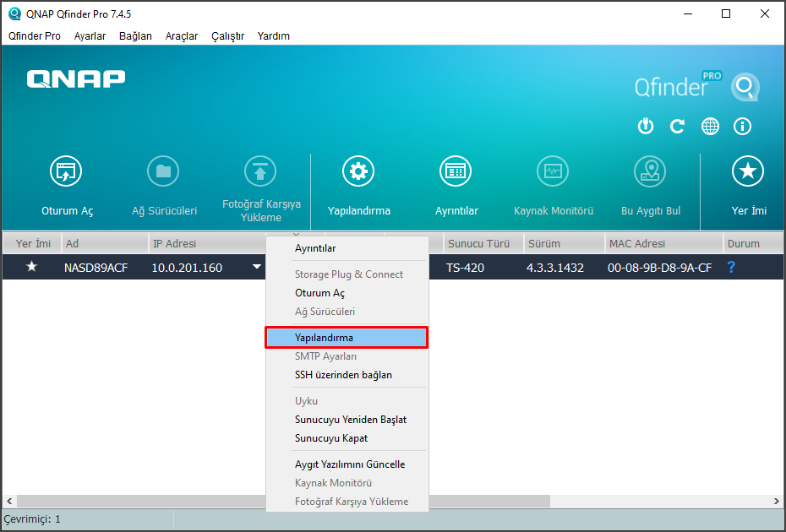Toggle bookmark star for NASD89ACF
Screen dimensions: 786x532
tap(32, 267)
